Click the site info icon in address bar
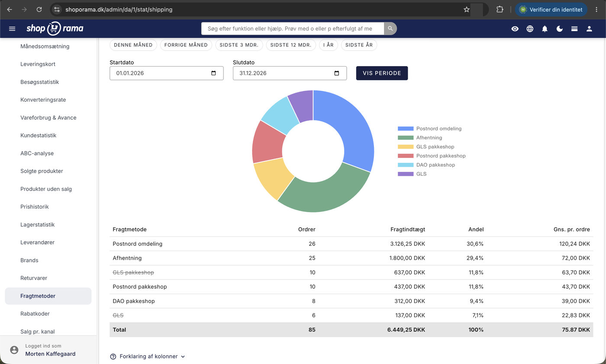 [57, 10]
